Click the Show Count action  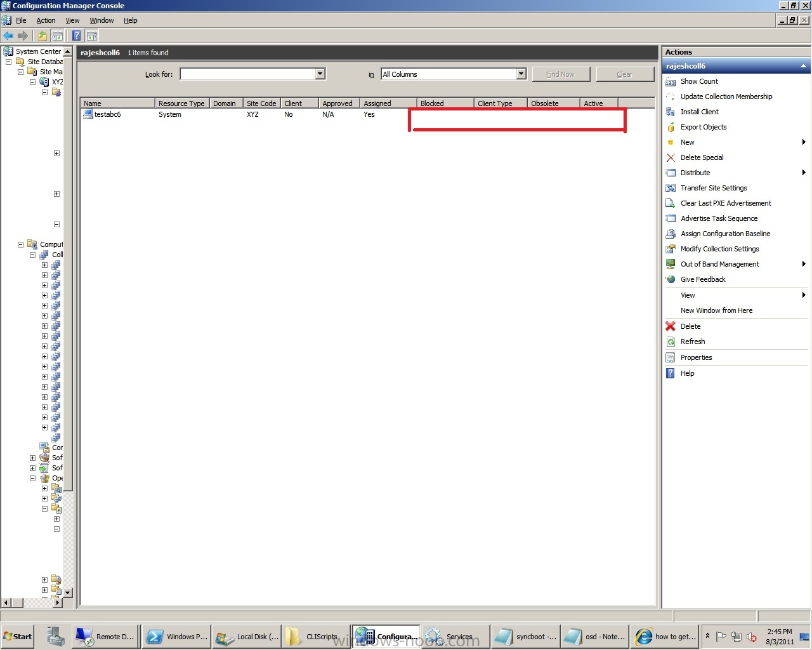click(699, 81)
